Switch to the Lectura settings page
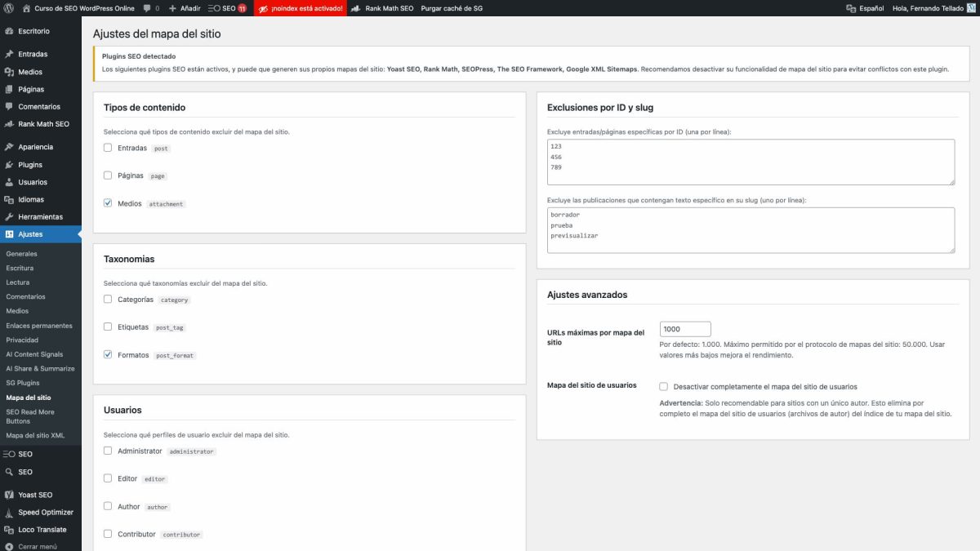The height and width of the screenshot is (551, 980). coord(18,282)
